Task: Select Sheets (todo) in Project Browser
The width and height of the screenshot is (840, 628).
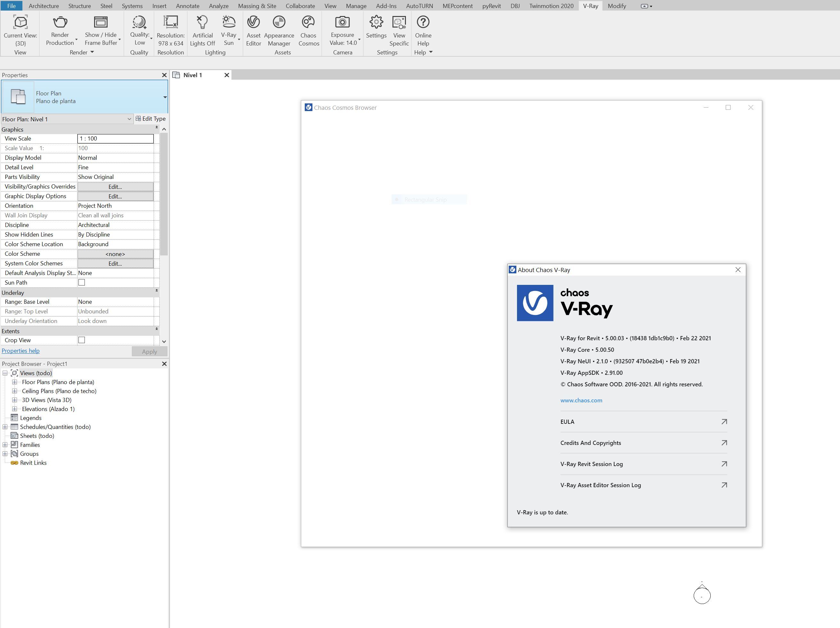Action: (37, 436)
